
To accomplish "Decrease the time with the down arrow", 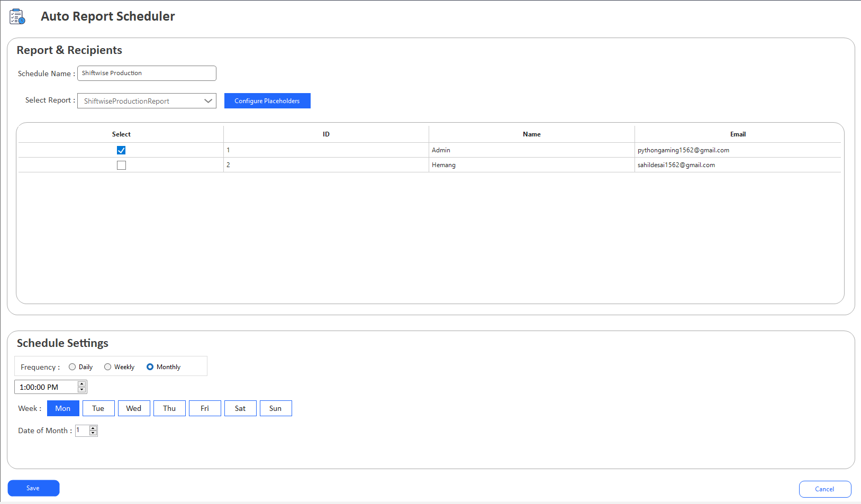I will click(81, 390).
